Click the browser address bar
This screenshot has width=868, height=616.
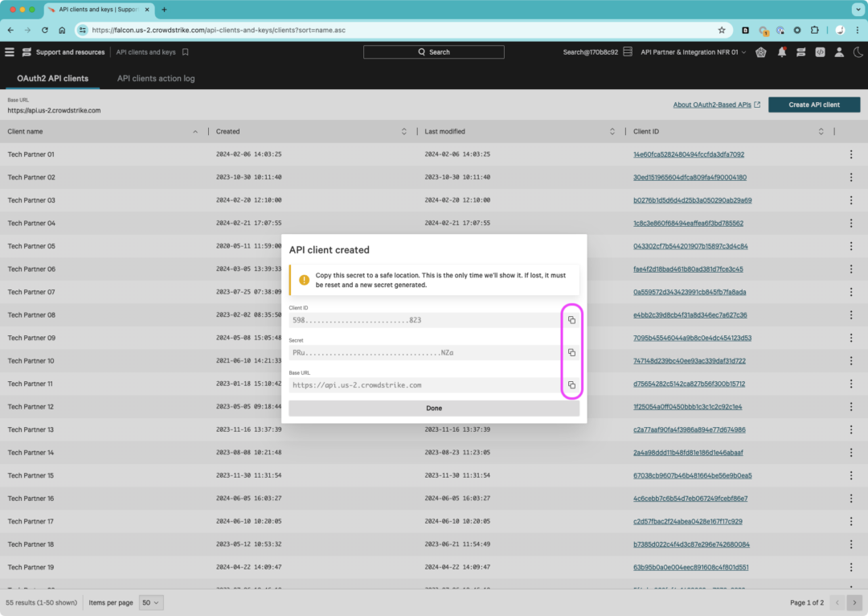(403, 30)
